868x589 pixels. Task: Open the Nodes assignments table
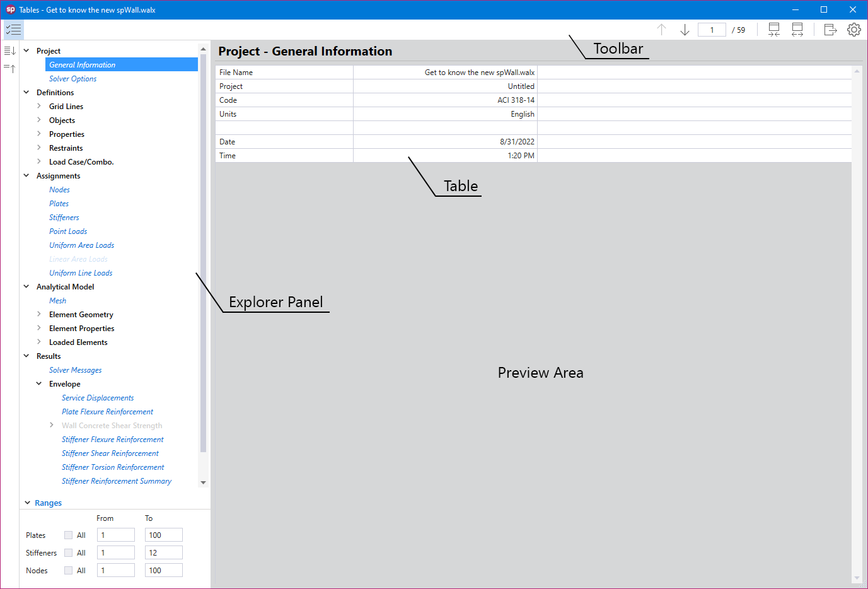click(x=59, y=190)
